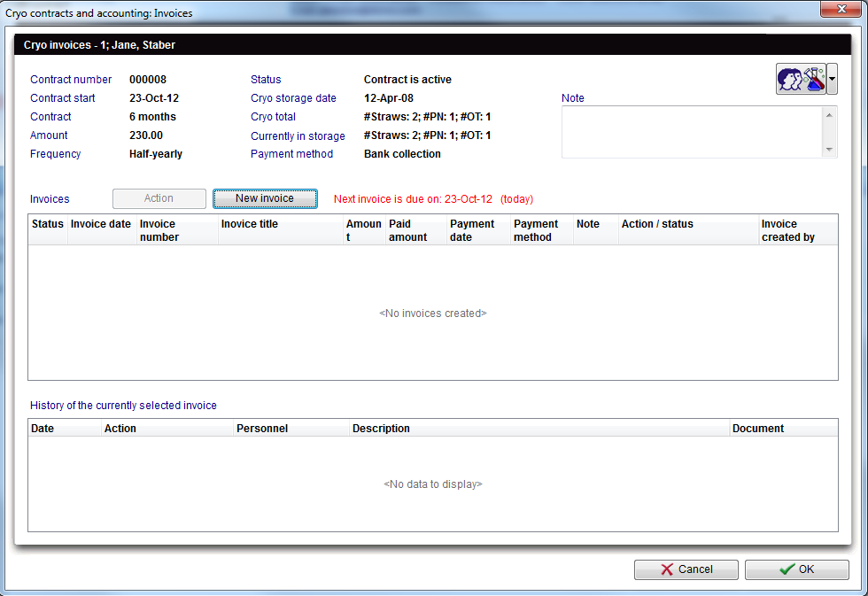Sort by the Invoice date column header
Image resolution: width=868 pixels, height=596 pixels.
pyautogui.click(x=102, y=230)
